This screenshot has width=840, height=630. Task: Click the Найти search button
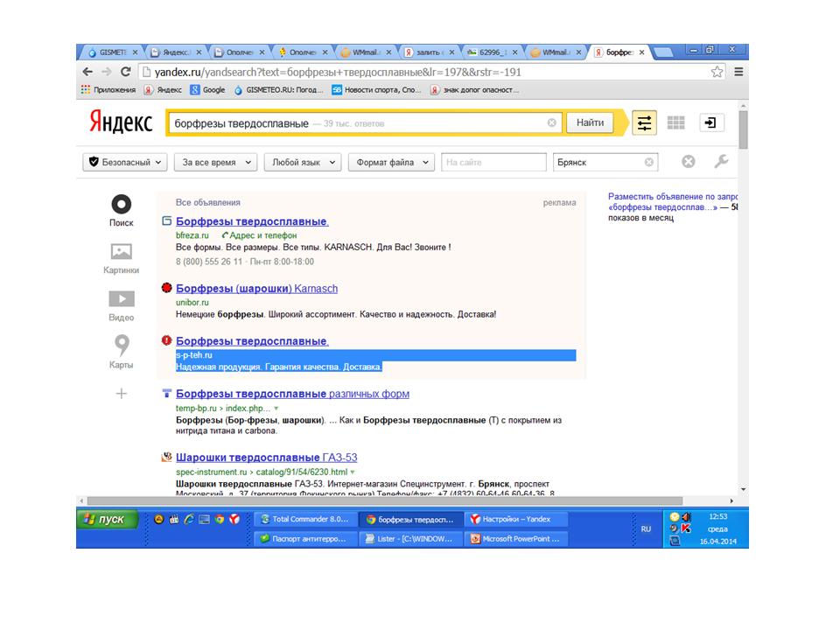click(590, 122)
